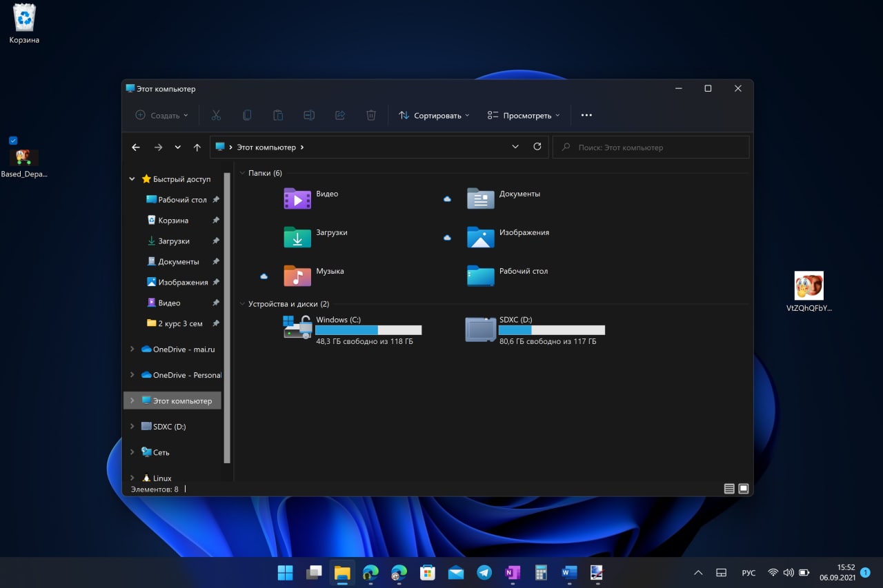Toggle checkbox on Based_Depa desktop file
Screen dimensions: 883x588
click(13, 141)
